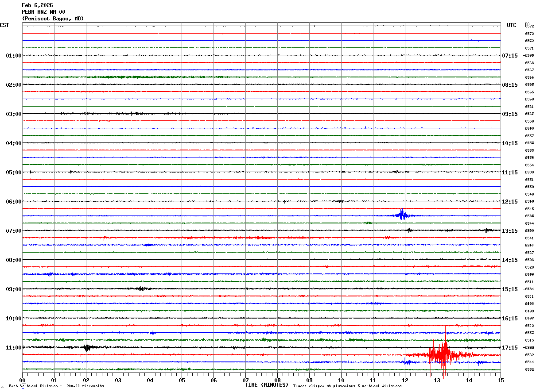Click minute tick label 09 on the time axis
The height and width of the screenshot is (392, 536).
[310, 380]
